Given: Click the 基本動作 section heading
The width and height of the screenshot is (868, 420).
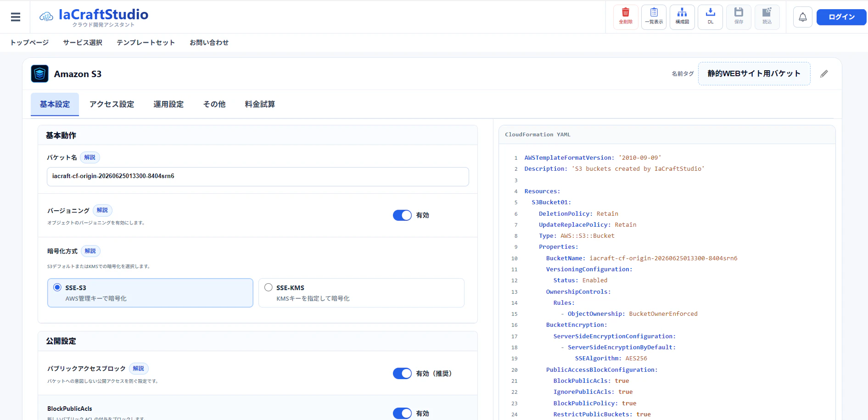Looking at the screenshot, I should tap(61, 135).
